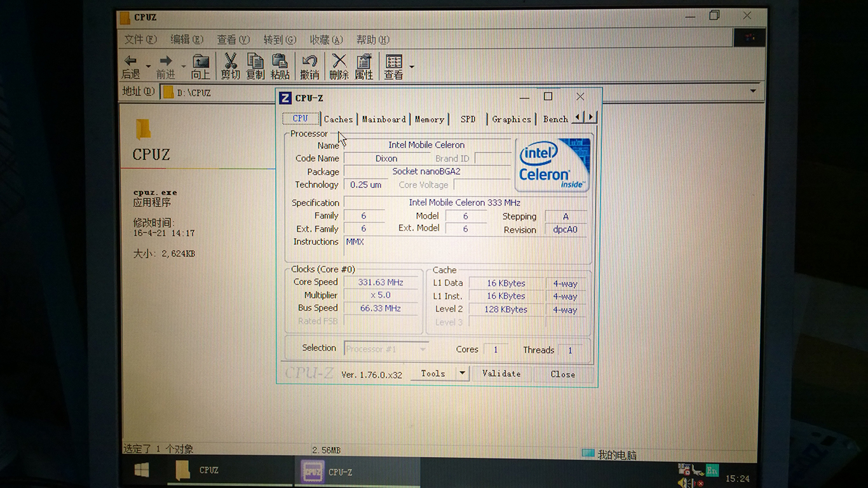Click the 0.25 um technology value

365,185
